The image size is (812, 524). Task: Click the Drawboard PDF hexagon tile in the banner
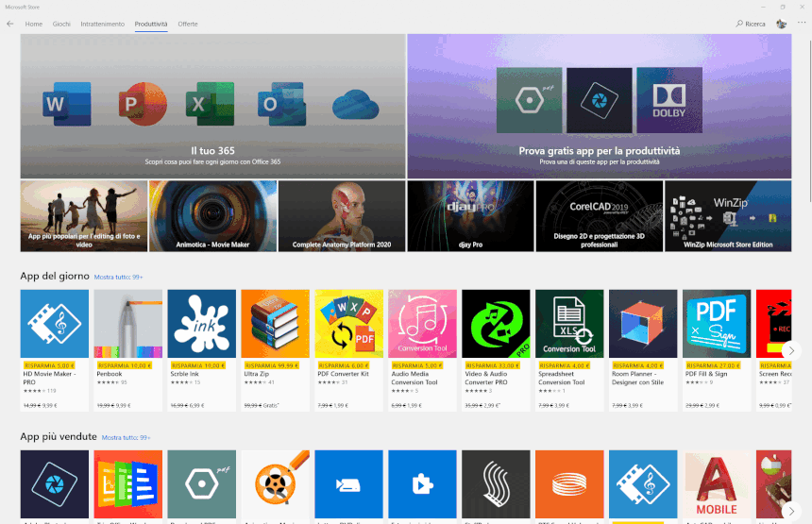click(x=529, y=100)
